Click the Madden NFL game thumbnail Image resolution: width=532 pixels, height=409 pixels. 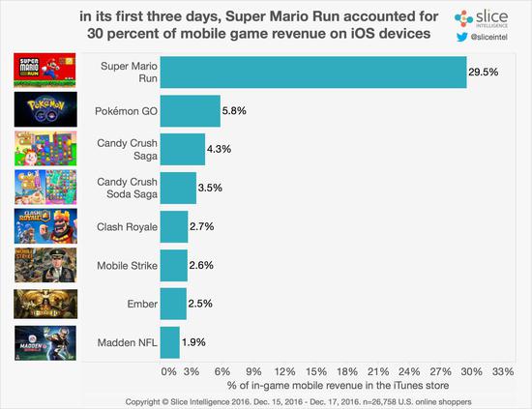(45, 343)
